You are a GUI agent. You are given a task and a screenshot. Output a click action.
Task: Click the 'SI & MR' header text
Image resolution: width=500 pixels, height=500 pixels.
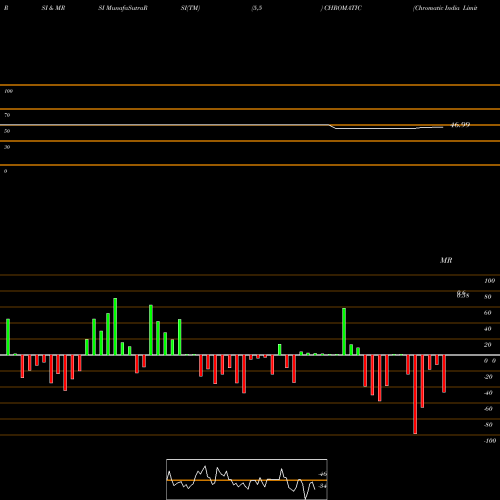pyautogui.click(x=53, y=8)
